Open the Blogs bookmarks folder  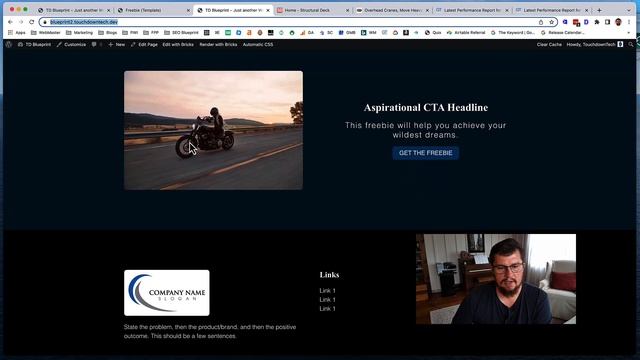(108, 33)
